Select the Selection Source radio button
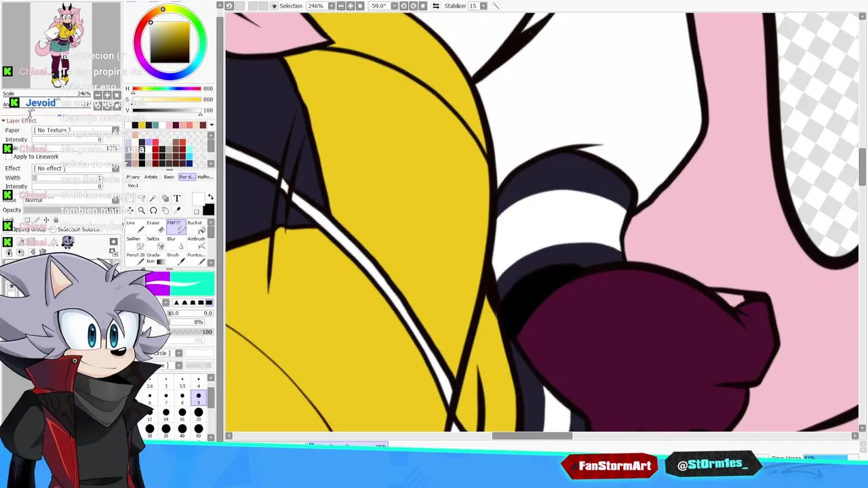 click(53, 229)
